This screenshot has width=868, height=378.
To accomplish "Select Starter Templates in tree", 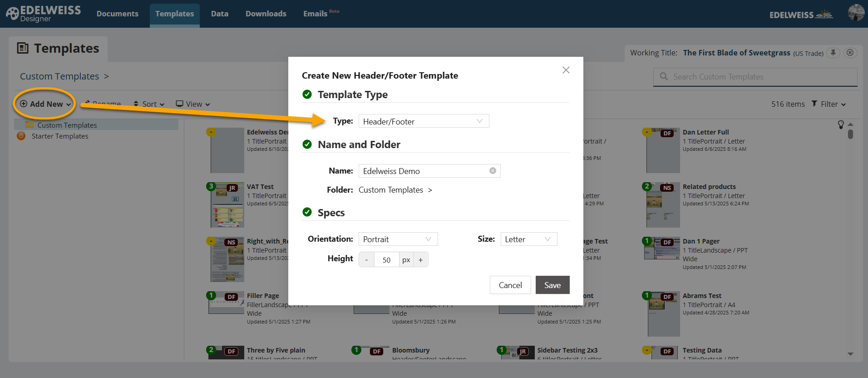I will tap(60, 136).
